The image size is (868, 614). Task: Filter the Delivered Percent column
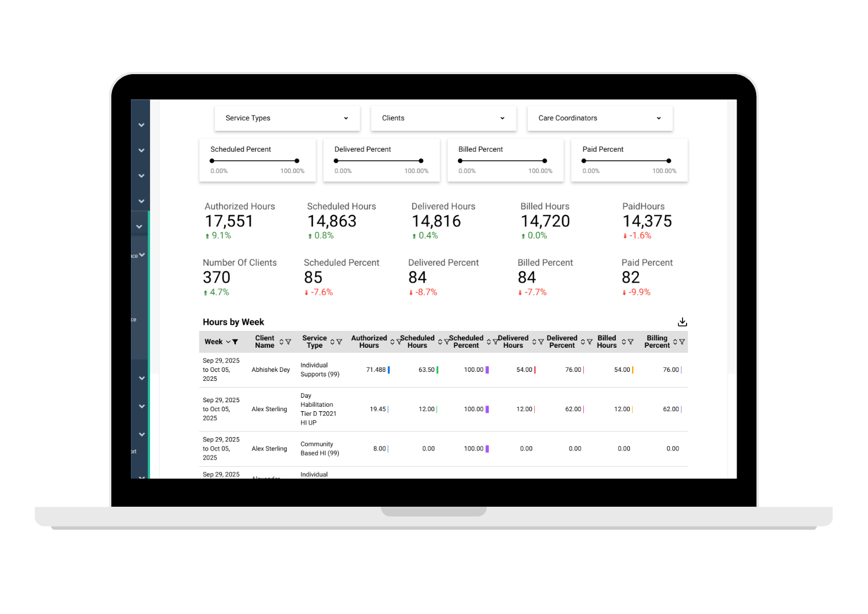pyautogui.click(x=589, y=342)
